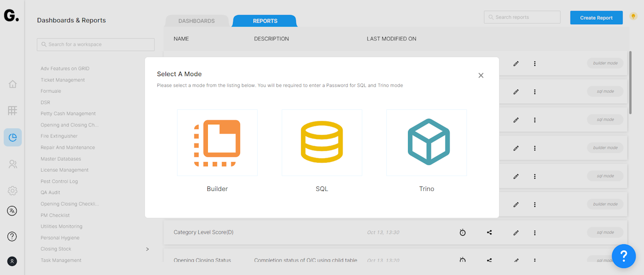Click the schedule timer icon for Category Level Score(D)
Screen dimensions: 644x275
463,233
